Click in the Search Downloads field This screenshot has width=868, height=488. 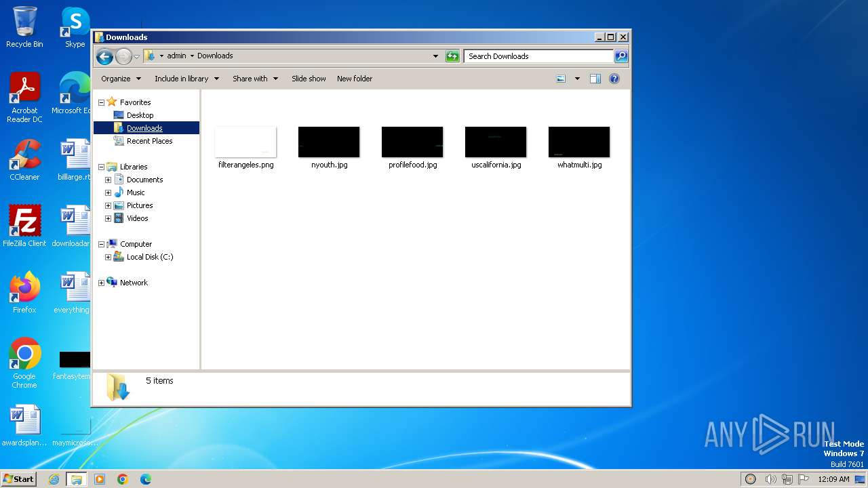click(539, 56)
